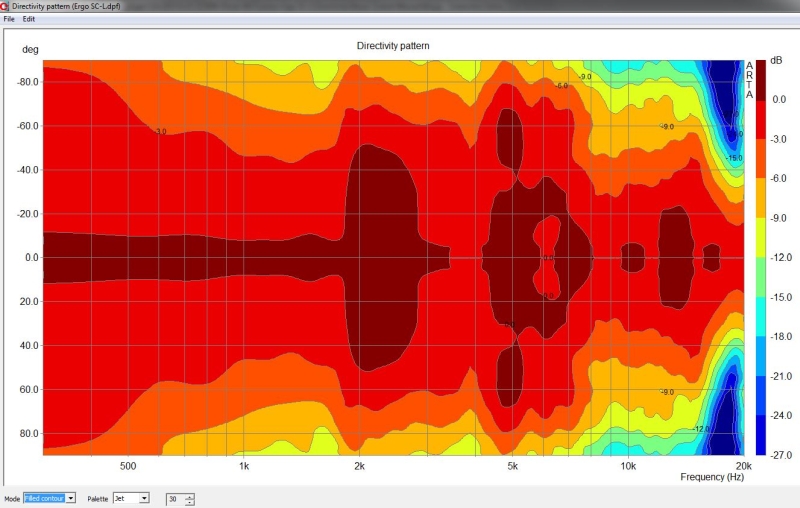Image resolution: width=800 pixels, height=508 pixels.
Task: Click the 60.0 degree axis label below zero
Action: [30, 390]
